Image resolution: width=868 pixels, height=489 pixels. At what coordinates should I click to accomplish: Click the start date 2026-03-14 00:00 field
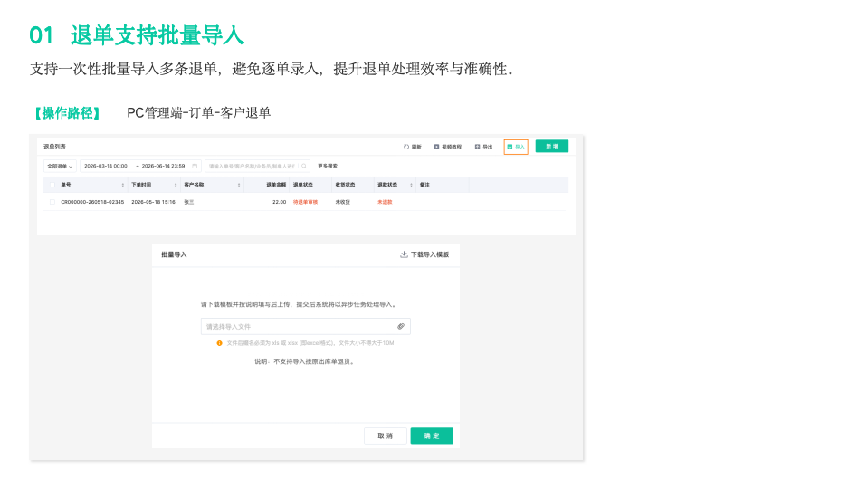coord(106,166)
